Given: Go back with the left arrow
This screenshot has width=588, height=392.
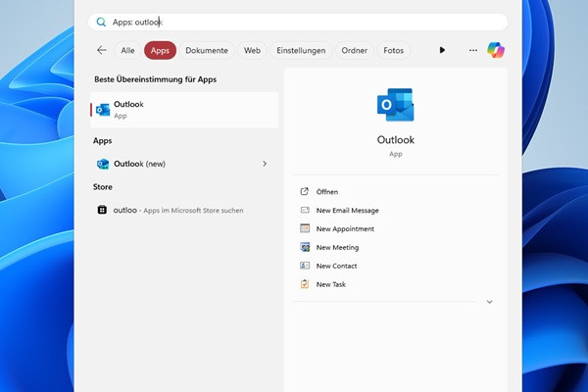Looking at the screenshot, I should pos(102,50).
